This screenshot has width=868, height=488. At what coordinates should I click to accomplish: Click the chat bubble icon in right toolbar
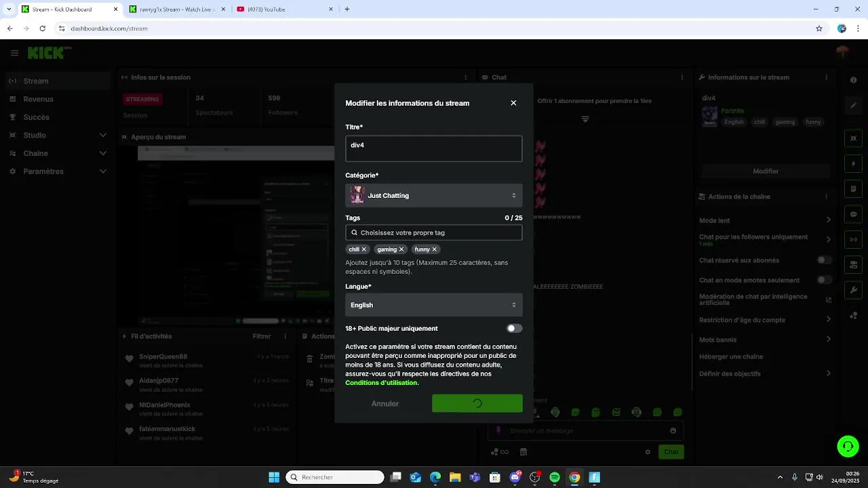(x=853, y=214)
